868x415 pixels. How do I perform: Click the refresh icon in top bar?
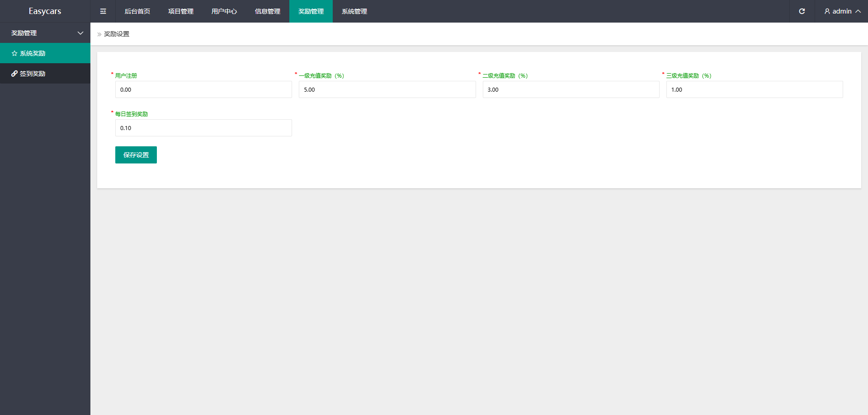pyautogui.click(x=802, y=11)
